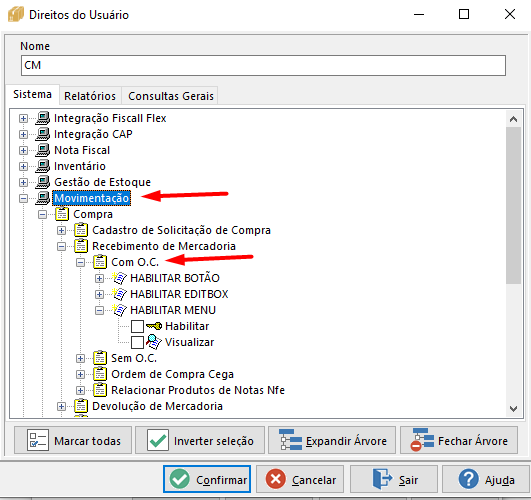531x500 pixels.
Task: Expand the Gestão de Estoque node
Action: pos(23,182)
